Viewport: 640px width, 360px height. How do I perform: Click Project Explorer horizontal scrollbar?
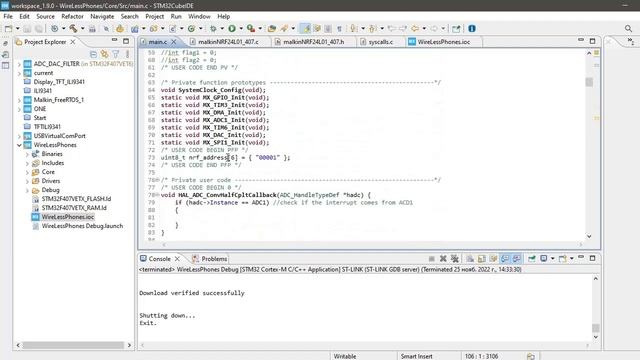pyautogui.click(x=73, y=345)
